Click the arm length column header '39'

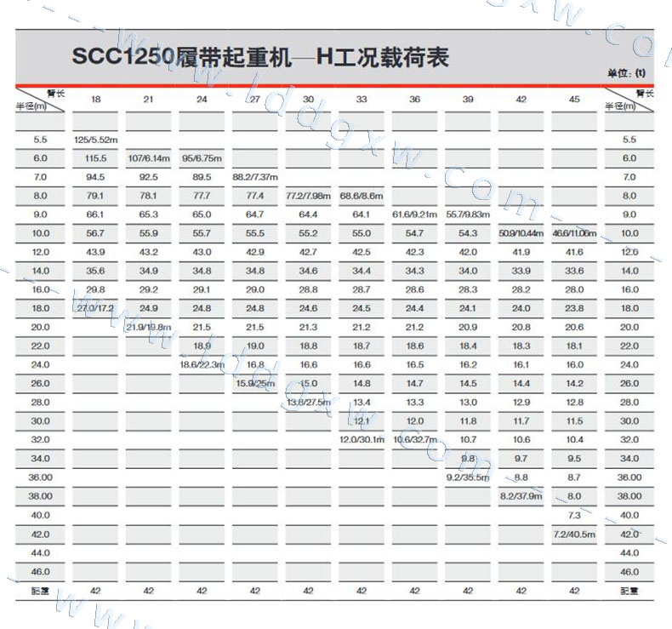468,100
